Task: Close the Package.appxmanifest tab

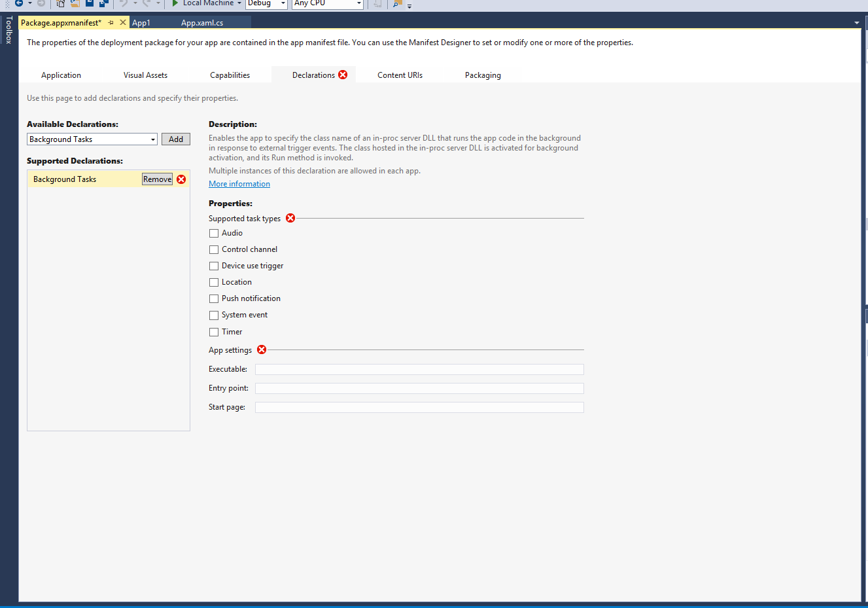Action: (x=123, y=22)
